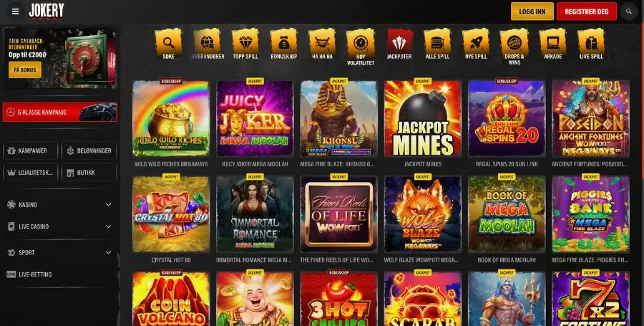644x326 pixels.
Task: Open the Kampanjer sidebar item
Action: (30, 150)
